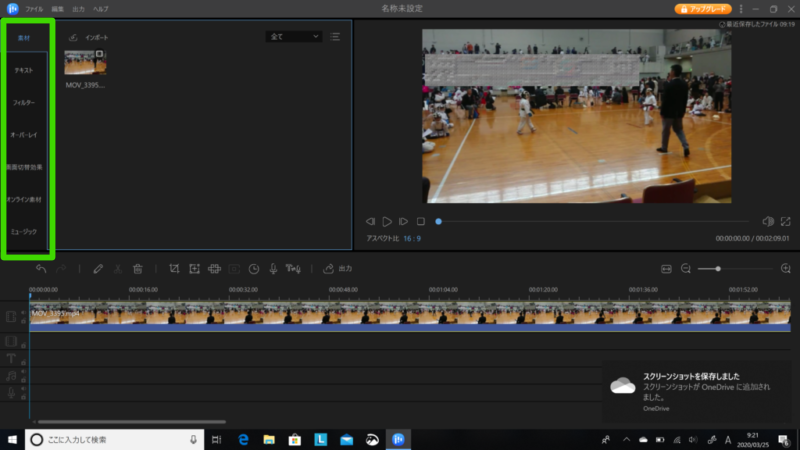Open the ヘルプ menu

tap(101, 9)
